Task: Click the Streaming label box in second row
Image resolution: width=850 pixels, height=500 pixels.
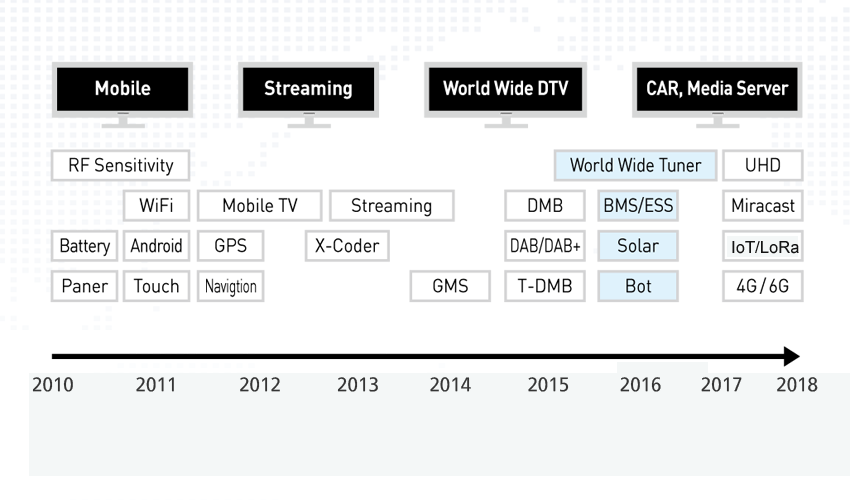Action: point(391,206)
